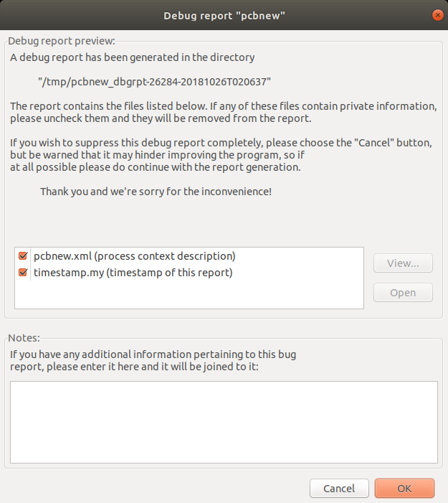Click the paragraph about suppressing the report

click(x=221, y=155)
